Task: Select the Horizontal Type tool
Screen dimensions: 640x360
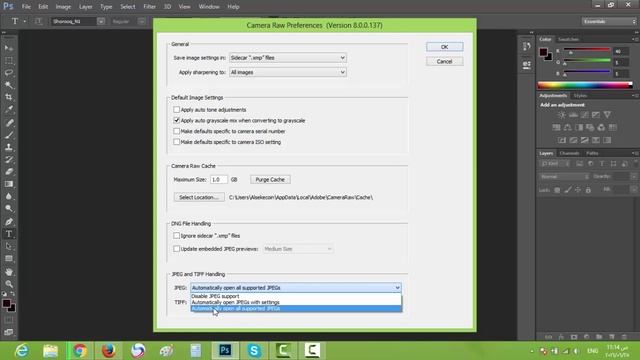Action: pyautogui.click(x=9, y=234)
